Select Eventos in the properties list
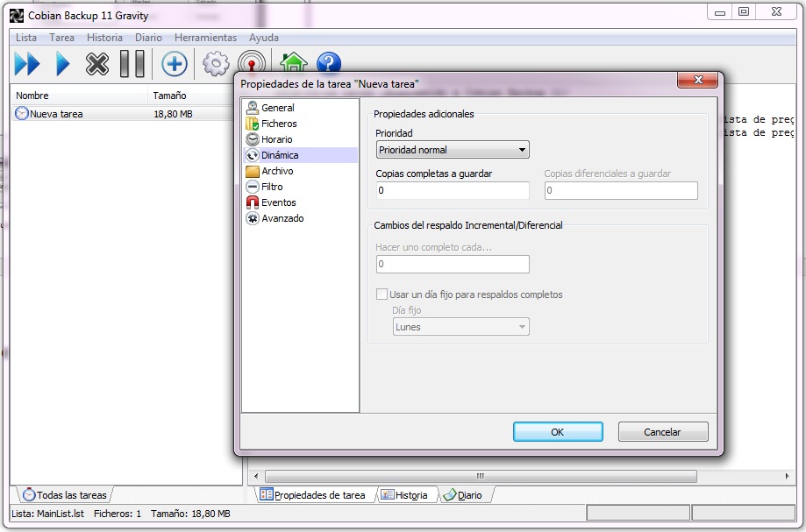The width and height of the screenshot is (806, 532). [279, 202]
